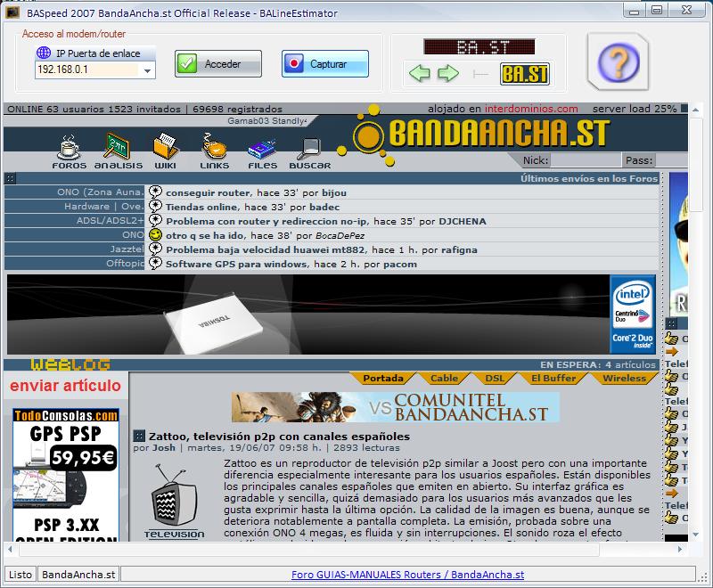Click speech bubble icon beside conseguir router
713x588 pixels.
(155, 192)
